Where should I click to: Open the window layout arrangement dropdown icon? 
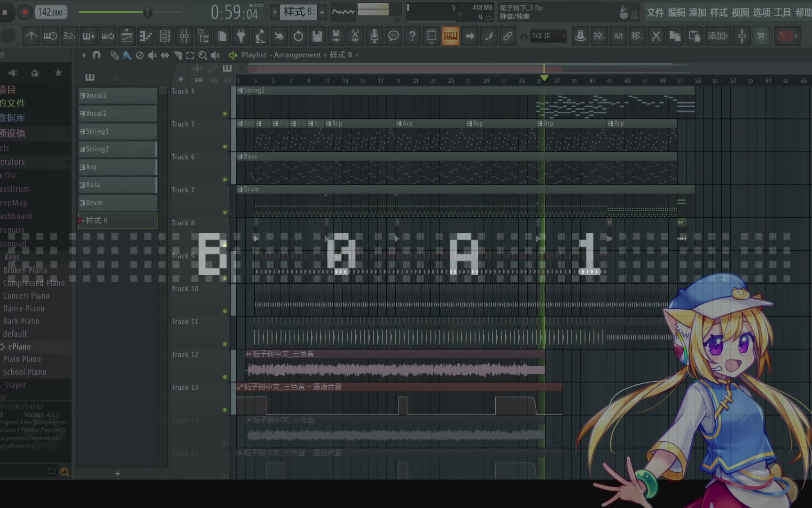pos(431,36)
